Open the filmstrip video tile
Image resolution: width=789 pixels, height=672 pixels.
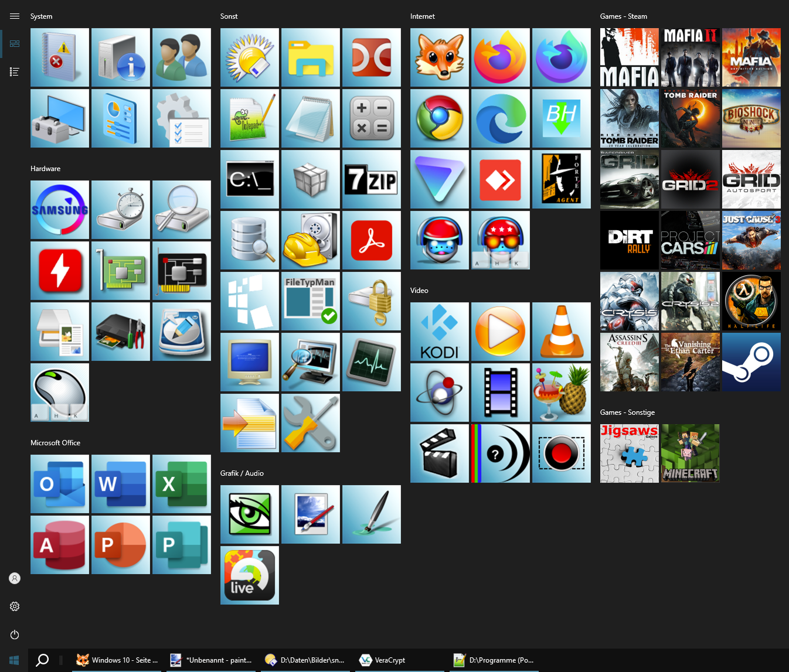501,393
